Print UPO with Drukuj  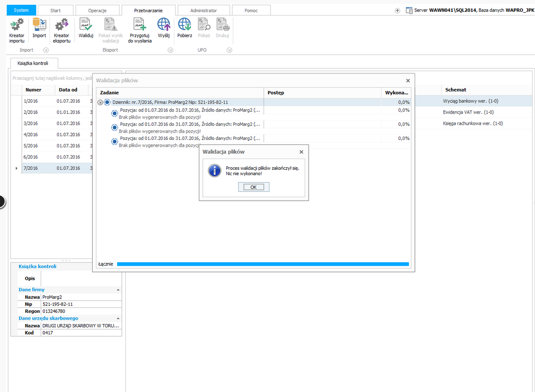tap(222, 28)
